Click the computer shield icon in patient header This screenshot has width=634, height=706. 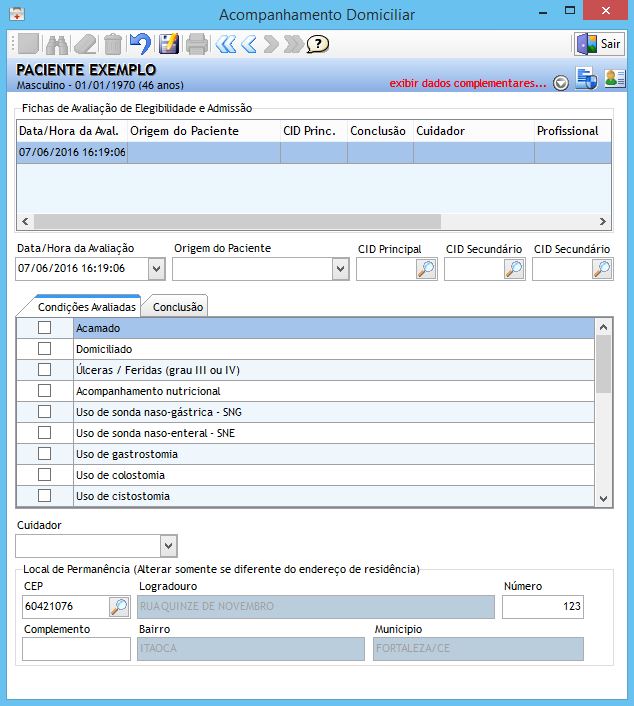(x=586, y=78)
